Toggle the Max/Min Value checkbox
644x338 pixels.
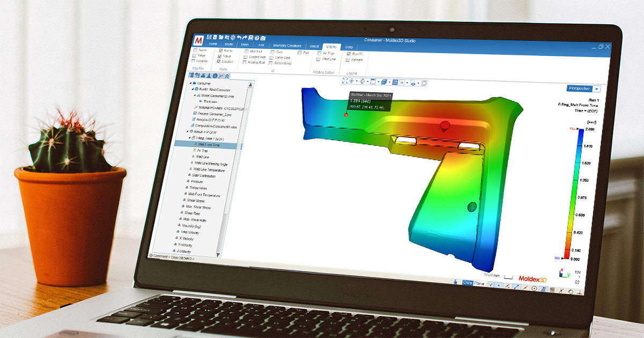click(194, 55)
